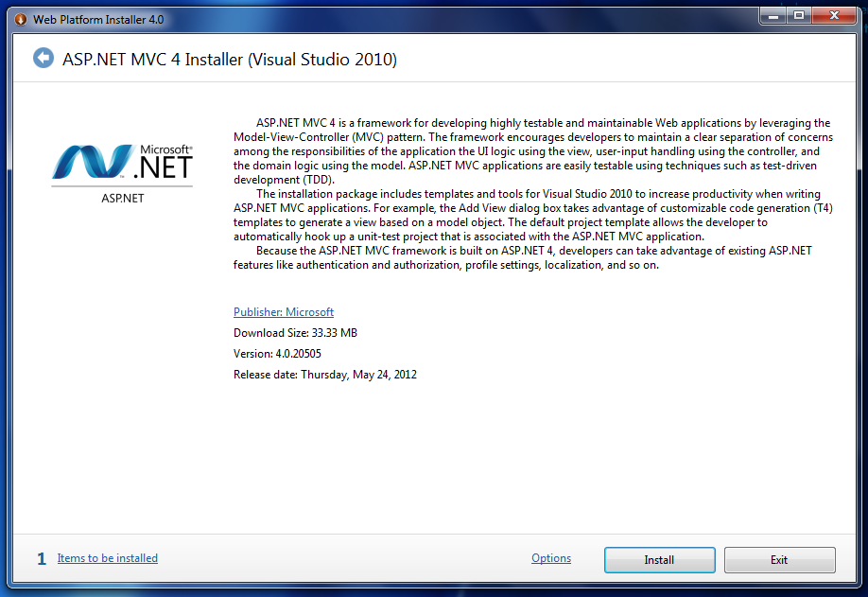
Task: Click the Web Platform Installer 4.0 title text
Action: [98, 20]
